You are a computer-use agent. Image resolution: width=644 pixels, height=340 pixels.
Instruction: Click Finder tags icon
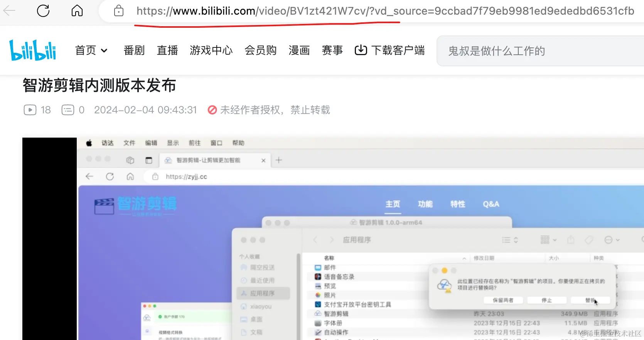coord(589,240)
